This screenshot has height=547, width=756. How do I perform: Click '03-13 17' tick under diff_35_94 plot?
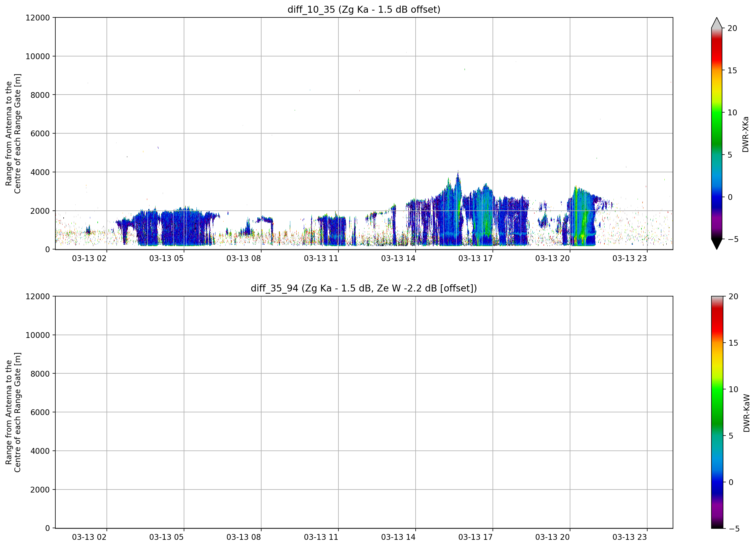(475, 537)
